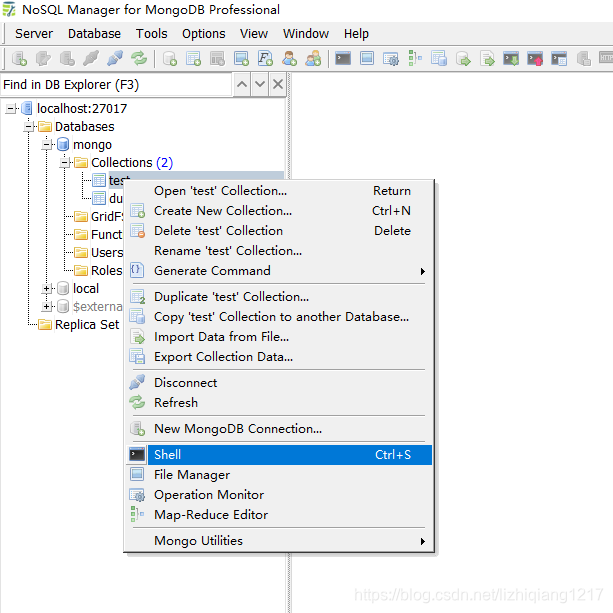Open the View menu
The width and height of the screenshot is (613, 613).
tap(254, 34)
